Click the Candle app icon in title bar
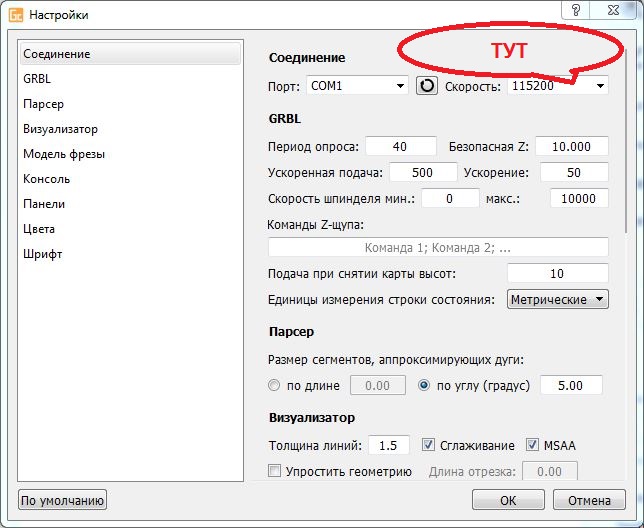The width and height of the screenshot is (644, 528). pos(16,15)
